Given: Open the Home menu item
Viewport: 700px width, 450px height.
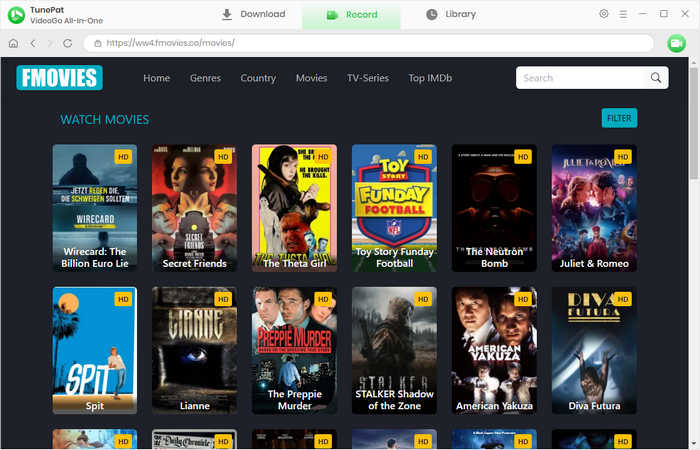Looking at the screenshot, I should [156, 78].
